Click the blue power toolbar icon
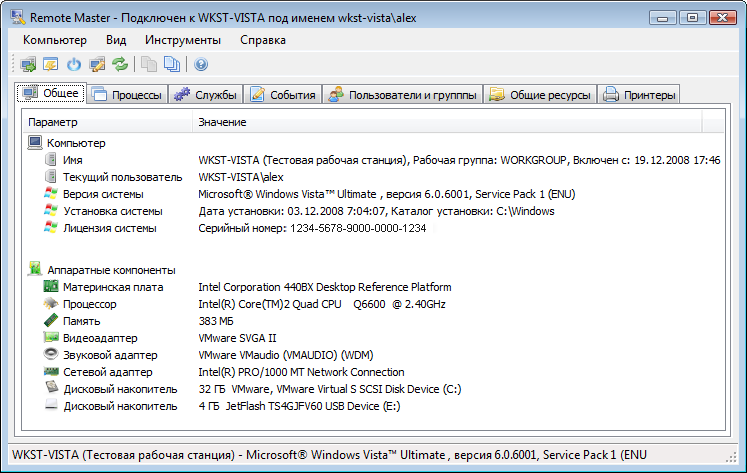Image resolution: width=747 pixels, height=473 pixels. coord(74,64)
